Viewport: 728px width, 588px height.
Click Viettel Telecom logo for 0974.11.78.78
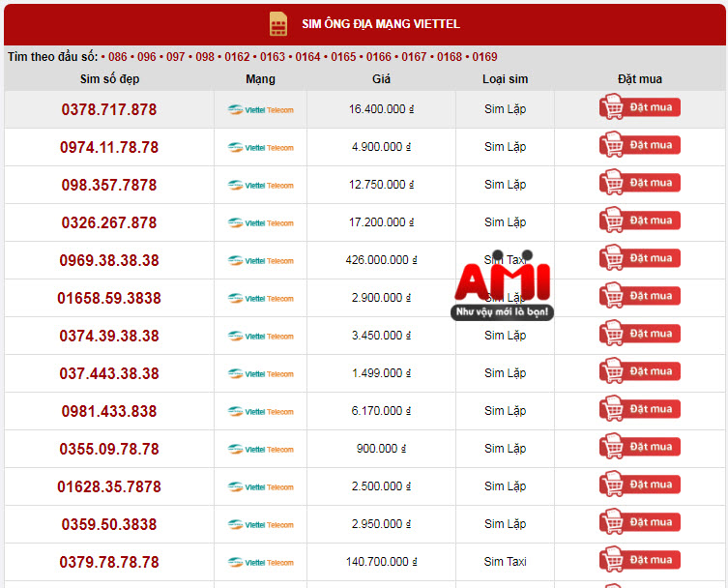point(260,147)
